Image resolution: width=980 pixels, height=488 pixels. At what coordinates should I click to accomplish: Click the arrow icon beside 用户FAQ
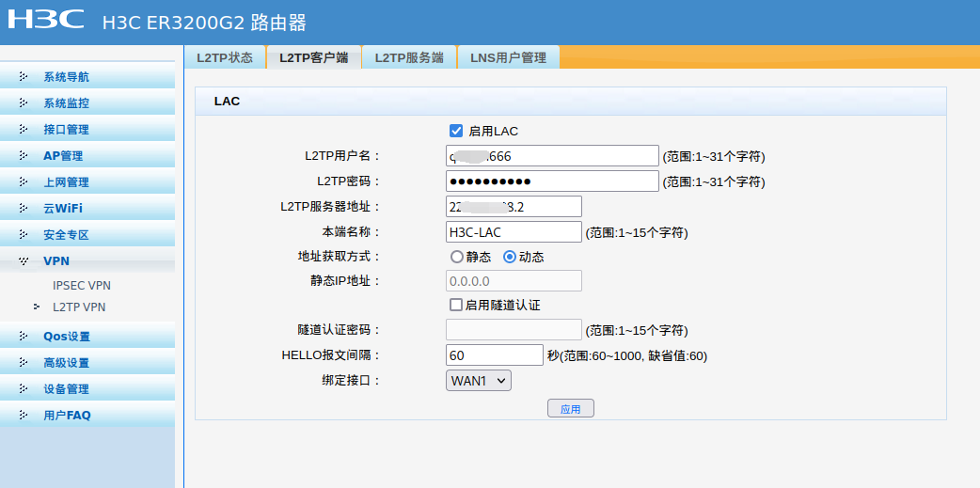pos(24,415)
